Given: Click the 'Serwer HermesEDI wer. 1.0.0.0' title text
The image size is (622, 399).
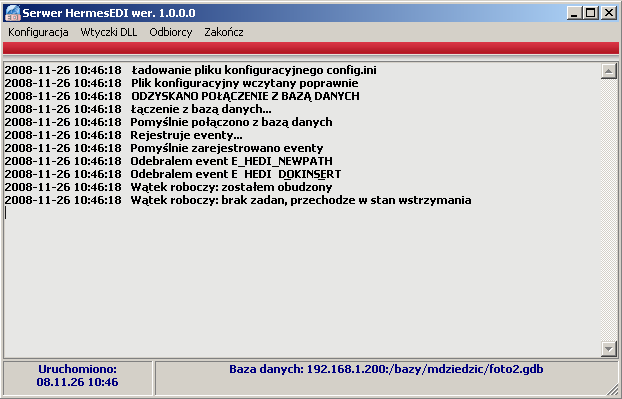Looking at the screenshot, I should pyautogui.click(x=109, y=13).
